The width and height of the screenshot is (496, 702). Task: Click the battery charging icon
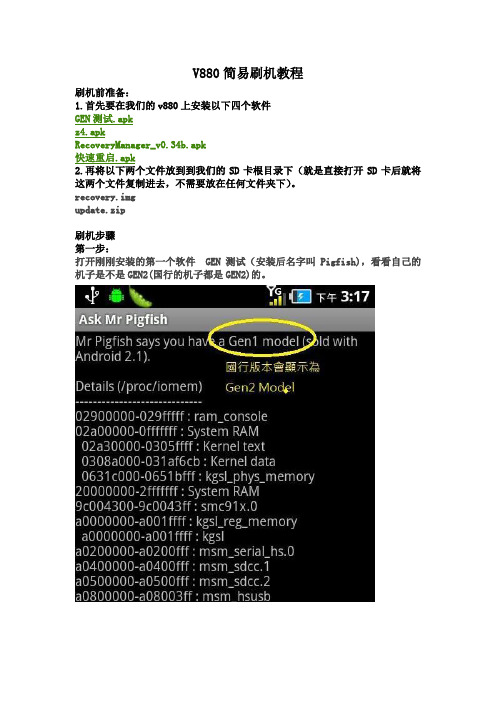click(300, 296)
